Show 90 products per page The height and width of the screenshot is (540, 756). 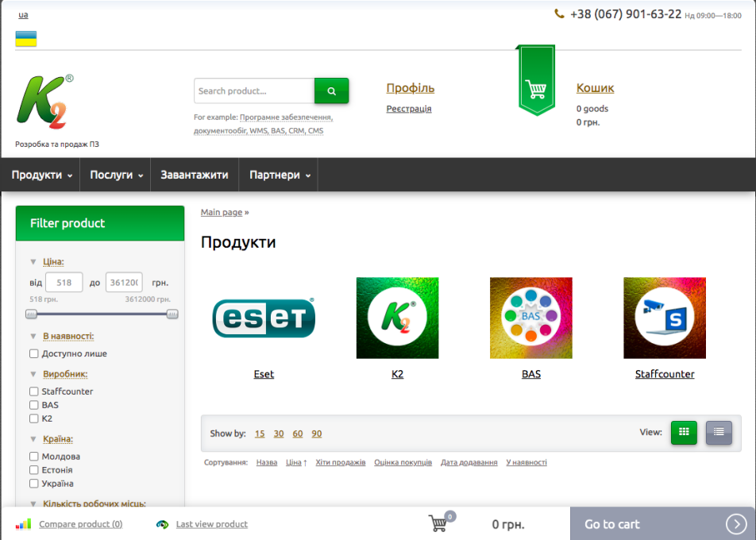(x=317, y=434)
